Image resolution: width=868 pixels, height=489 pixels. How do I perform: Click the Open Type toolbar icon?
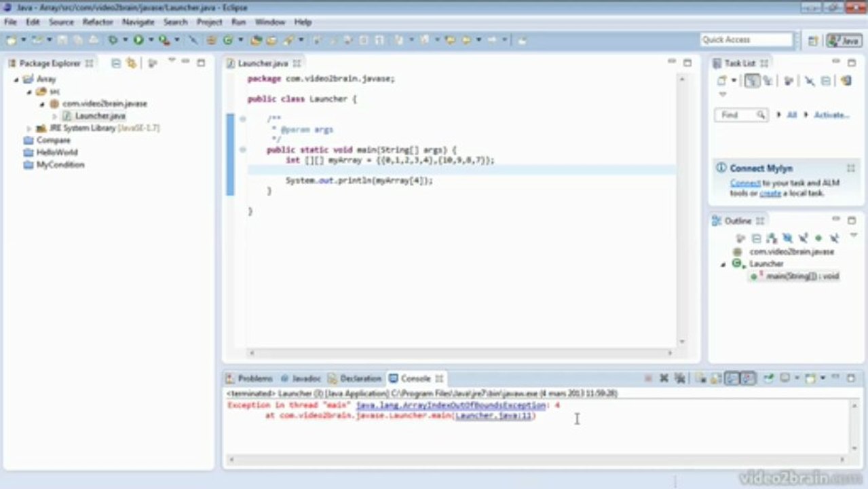point(256,40)
